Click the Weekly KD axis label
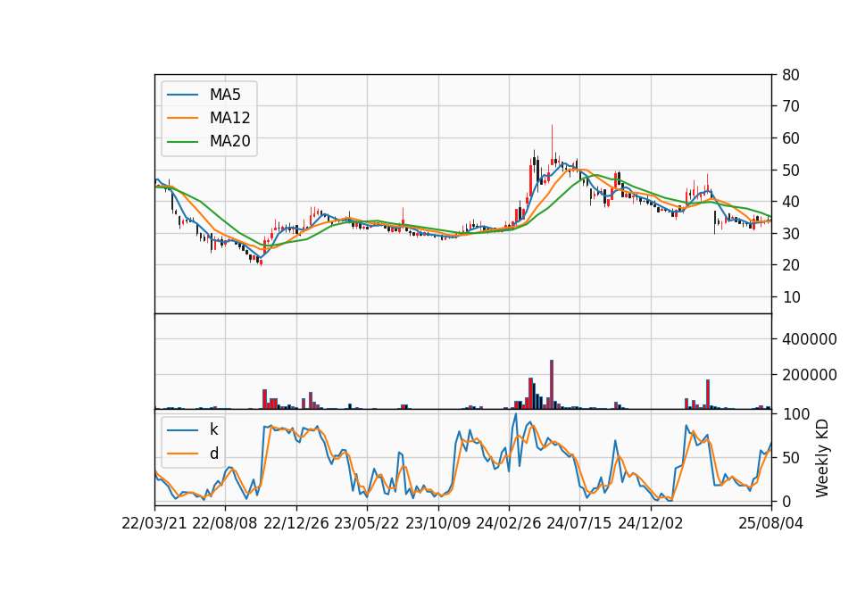Screen dimensions: 857x616 click(x=822, y=458)
